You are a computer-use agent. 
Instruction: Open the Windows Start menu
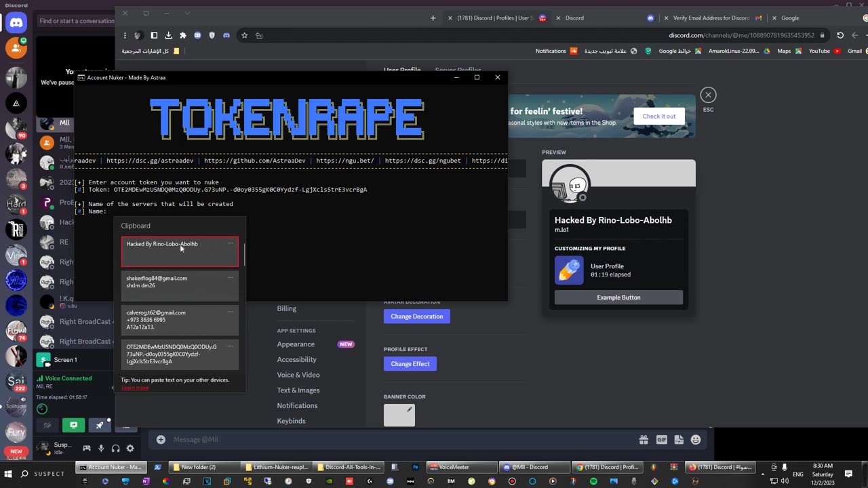pyautogui.click(x=8, y=474)
